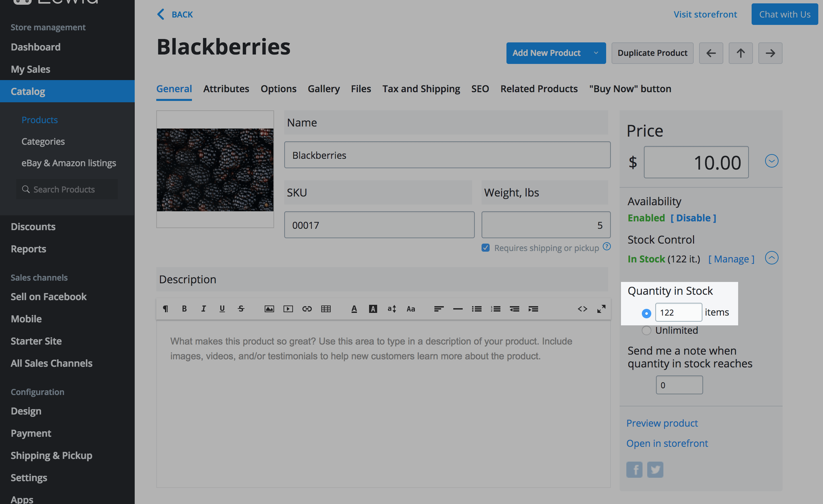Screen dimensions: 823x504
Task: Select the Unlimited stock radio button
Action: coord(646,330)
